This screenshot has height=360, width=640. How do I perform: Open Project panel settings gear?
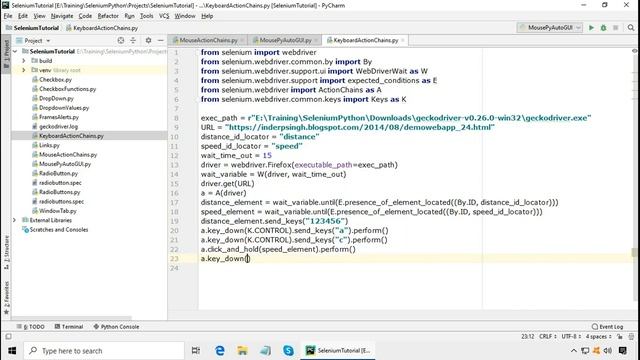148,40
